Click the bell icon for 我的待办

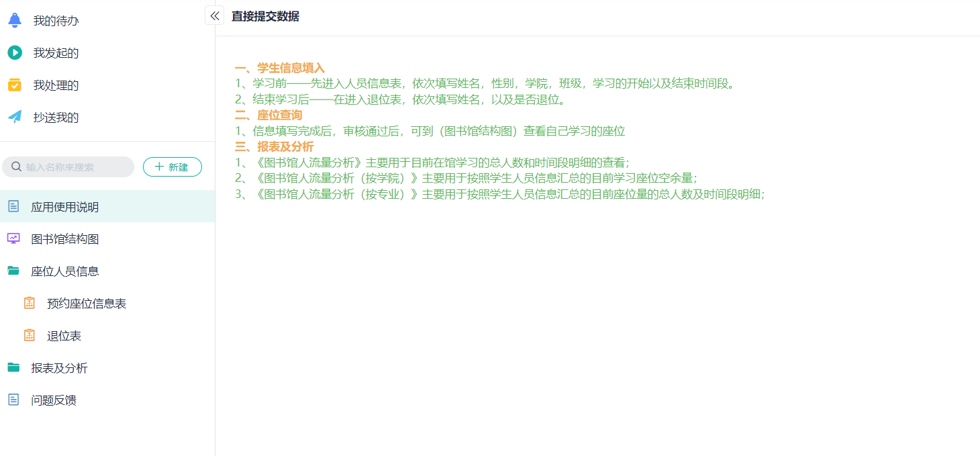[15, 20]
